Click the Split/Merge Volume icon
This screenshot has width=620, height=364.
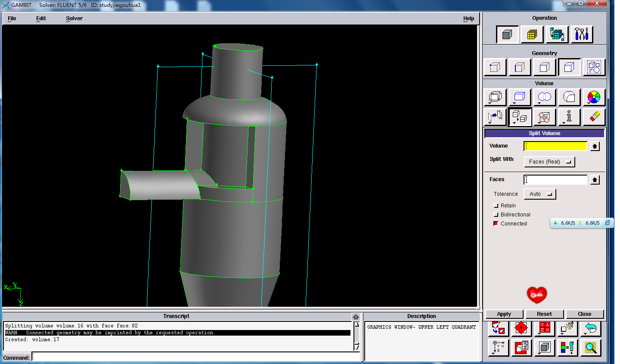pyautogui.click(x=520, y=117)
